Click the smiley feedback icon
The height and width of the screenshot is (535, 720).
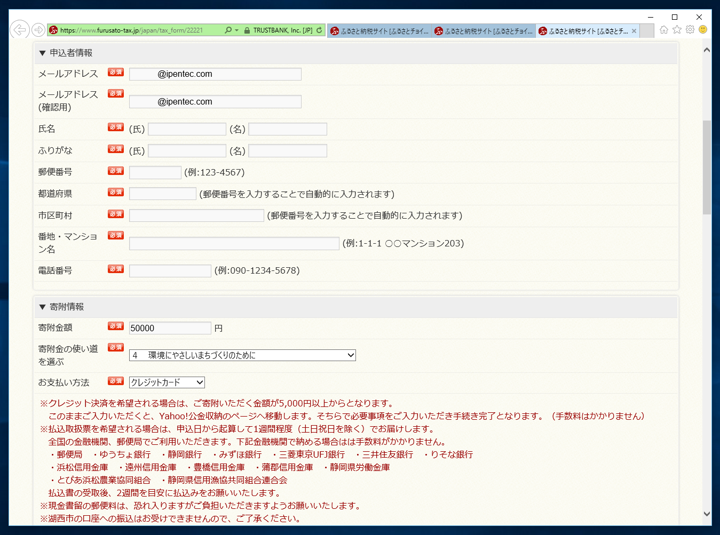click(x=703, y=30)
